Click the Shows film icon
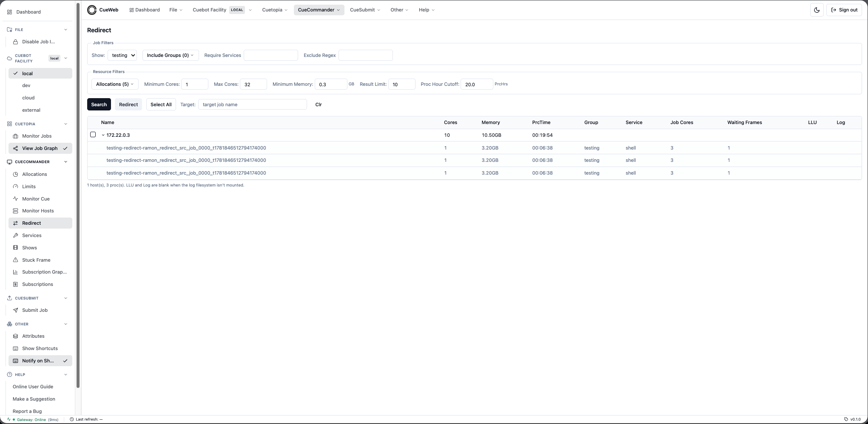Screen dimensions: 868x424 tap(16, 248)
